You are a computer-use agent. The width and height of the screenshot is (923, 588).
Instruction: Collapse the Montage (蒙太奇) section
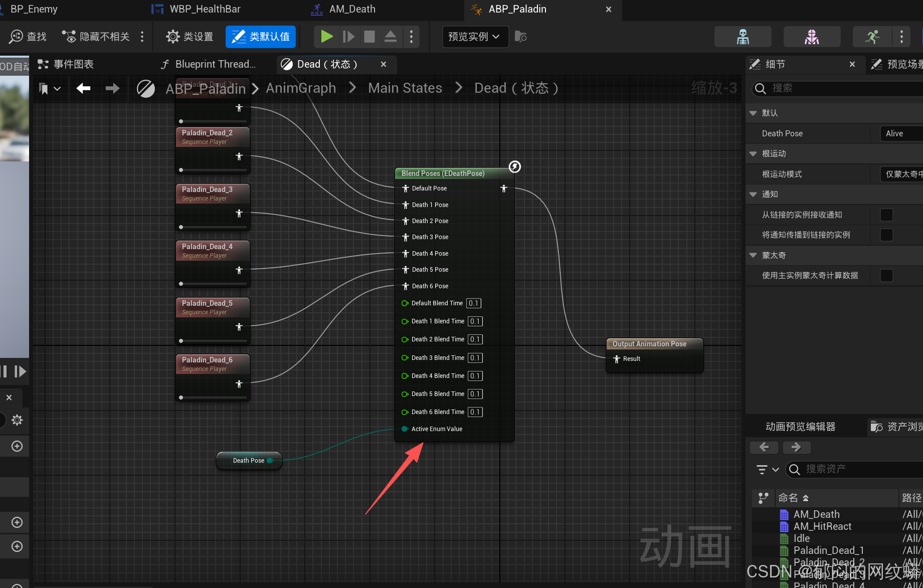point(753,255)
